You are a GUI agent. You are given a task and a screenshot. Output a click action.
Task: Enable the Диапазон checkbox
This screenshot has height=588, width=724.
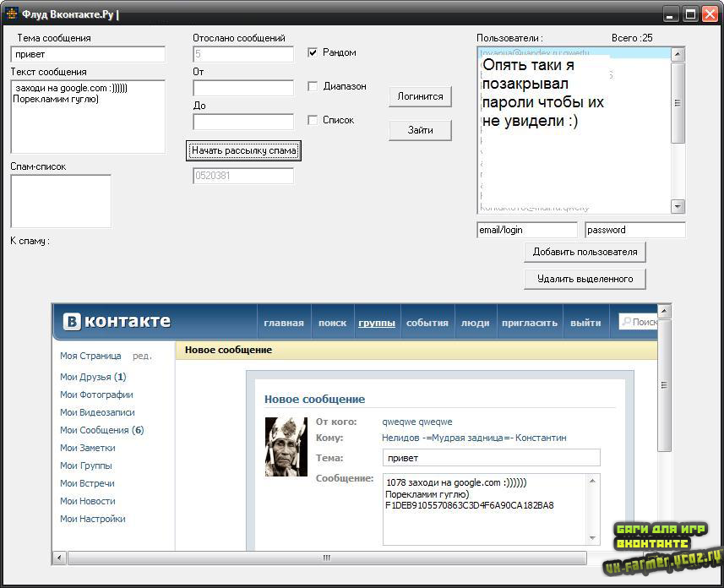(313, 86)
